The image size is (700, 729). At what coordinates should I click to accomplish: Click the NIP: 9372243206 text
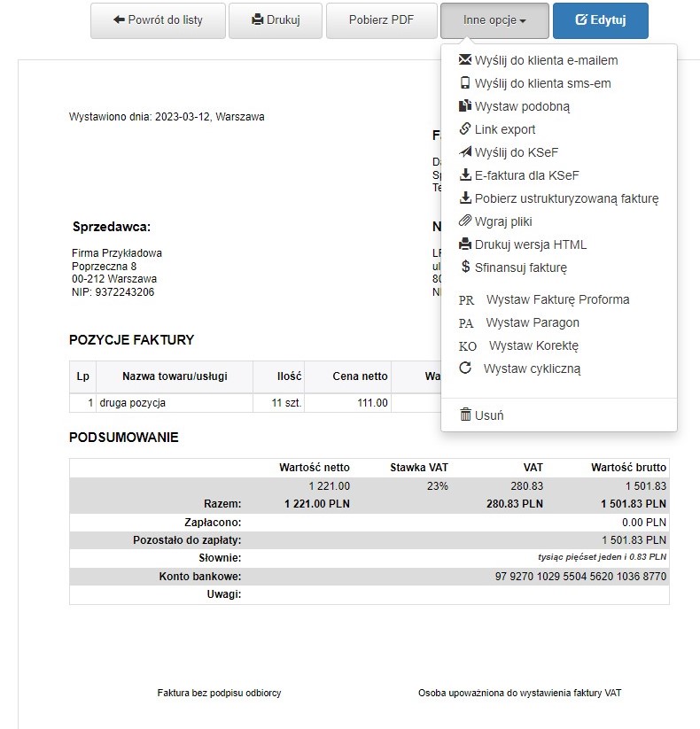pyautogui.click(x=113, y=292)
